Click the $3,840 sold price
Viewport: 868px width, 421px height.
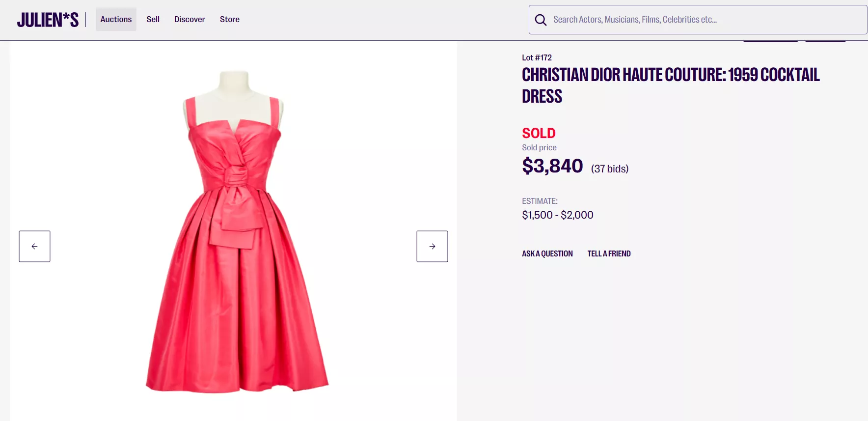click(552, 166)
